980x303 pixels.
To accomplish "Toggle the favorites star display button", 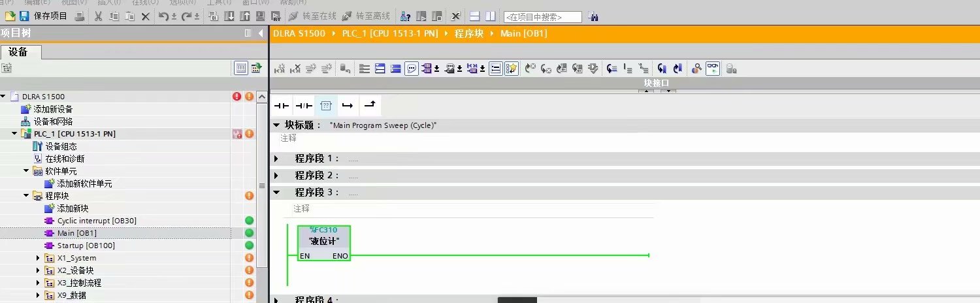I will pyautogui.click(x=512, y=68).
